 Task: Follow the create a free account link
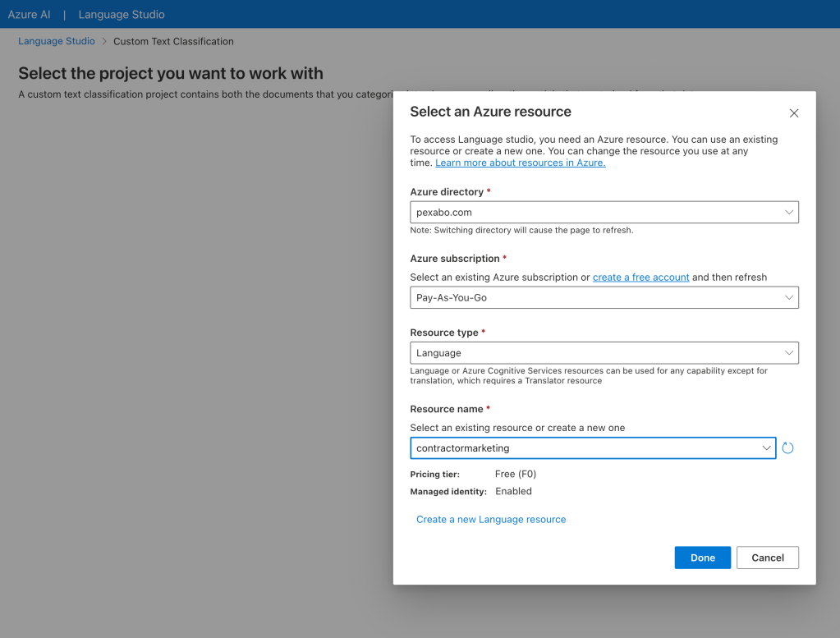coord(640,277)
